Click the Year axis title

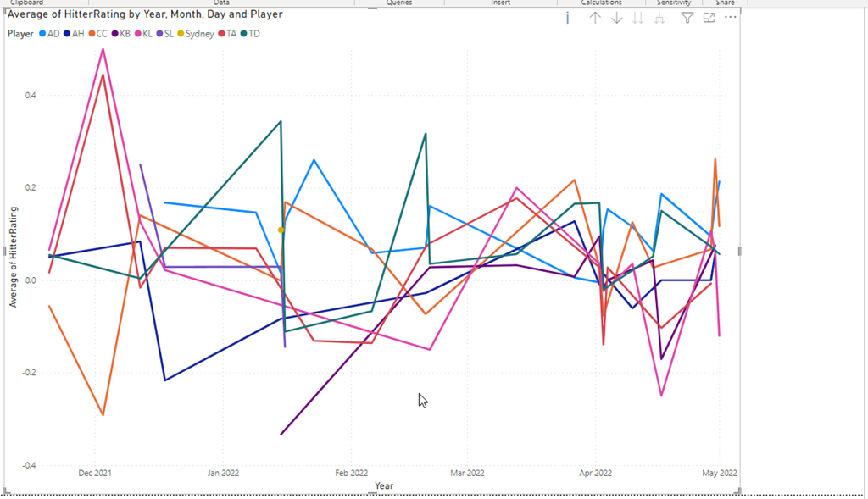point(384,485)
